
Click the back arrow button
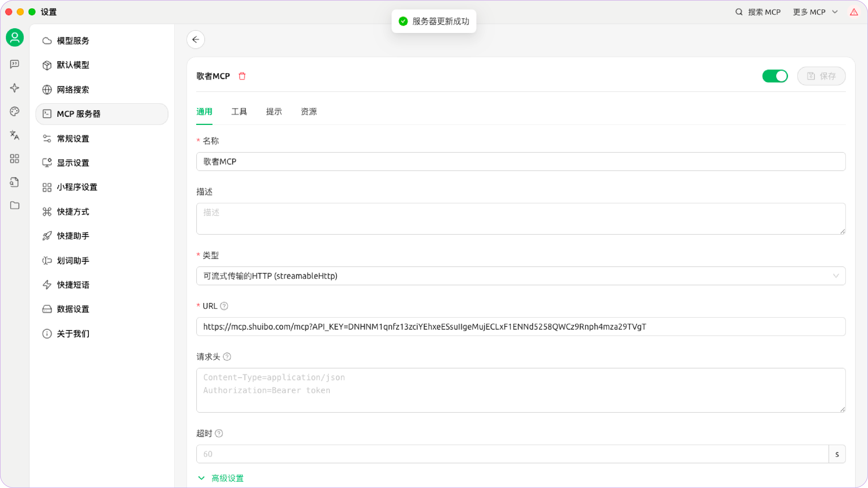coord(196,40)
